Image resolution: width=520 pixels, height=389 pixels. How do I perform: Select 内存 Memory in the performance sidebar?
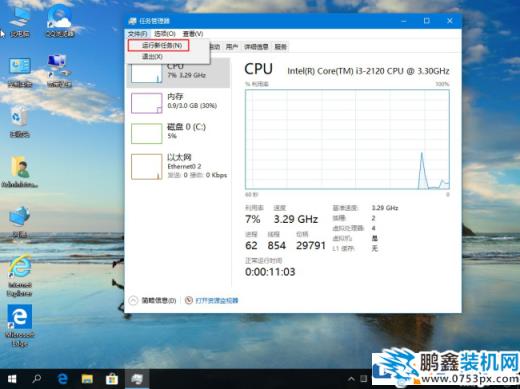(179, 103)
